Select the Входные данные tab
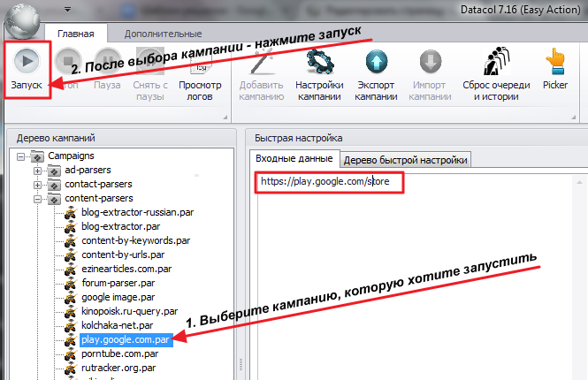 294,158
